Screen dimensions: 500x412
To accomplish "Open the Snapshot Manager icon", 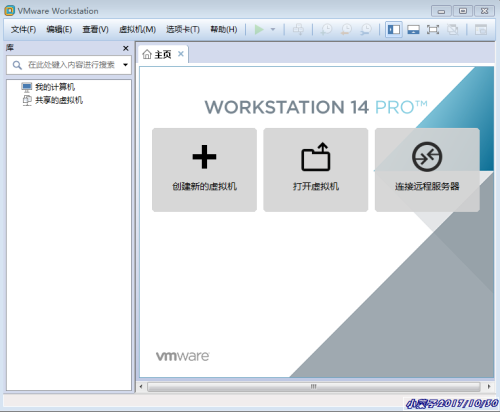I will click(366, 29).
